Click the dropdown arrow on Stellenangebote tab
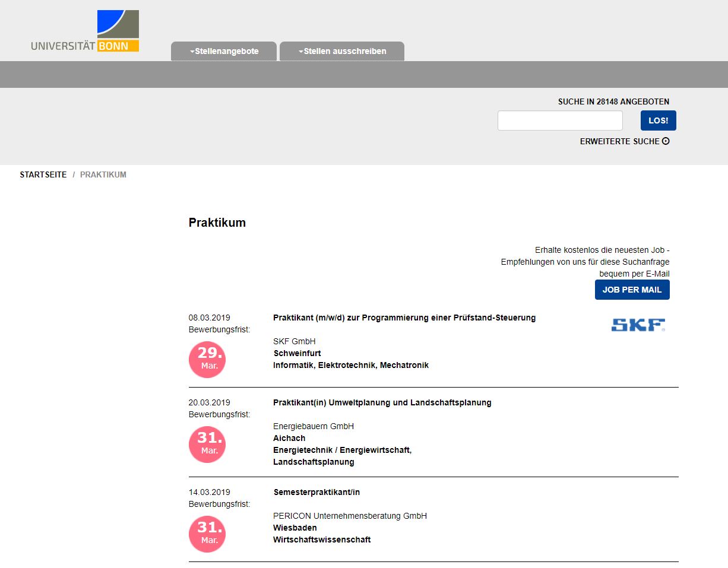728x568 pixels. click(x=192, y=51)
